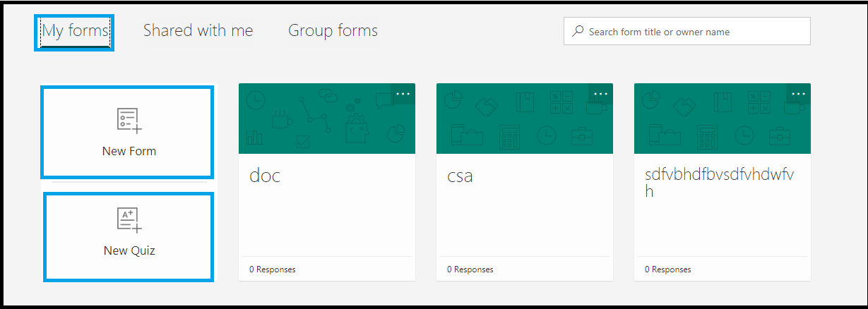This screenshot has width=868, height=309.
Task: Open more options on sdfvbhdfbvsdfvhdwfvh card
Action: [x=798, y=94]
